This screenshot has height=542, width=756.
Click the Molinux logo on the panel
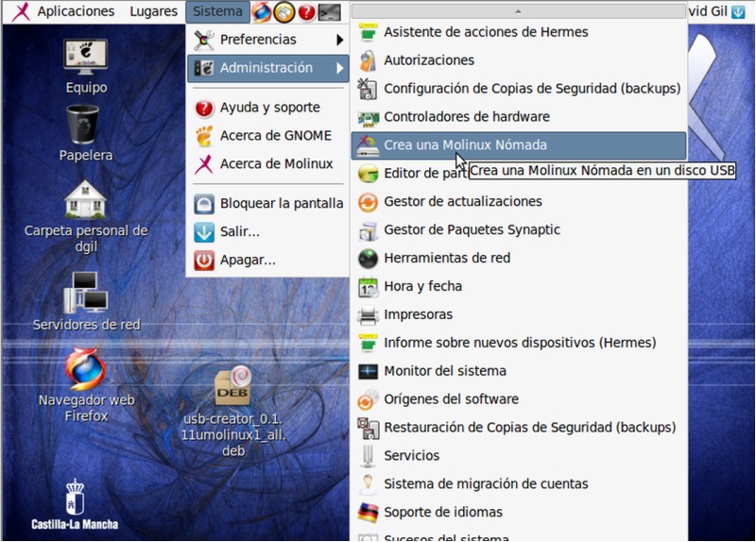coord(21,11)
